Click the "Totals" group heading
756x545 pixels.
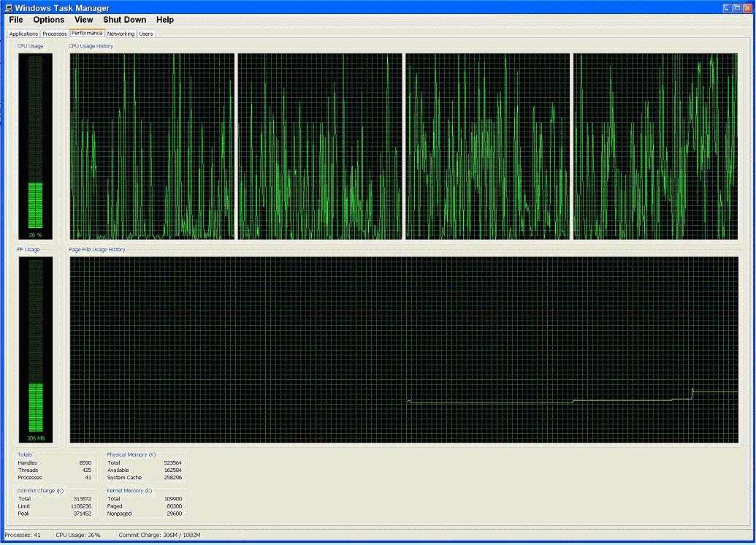[25, 454]
